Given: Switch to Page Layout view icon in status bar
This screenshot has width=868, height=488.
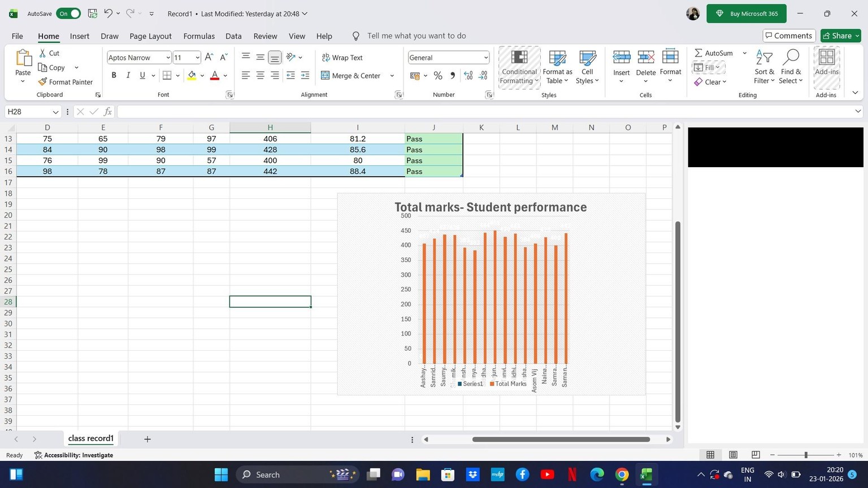Looking at the screenshot, I should (733, 455).
